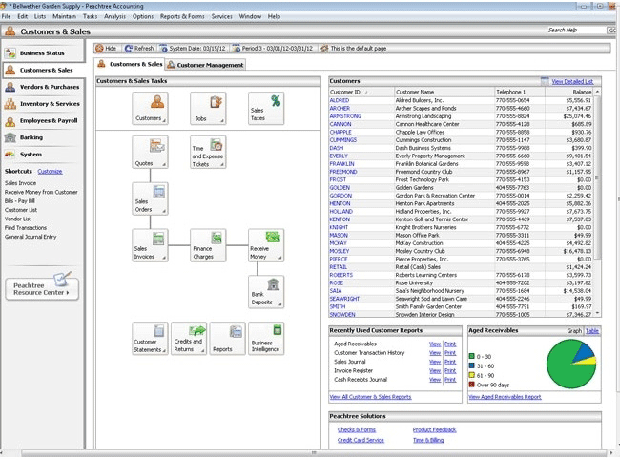Click the Aged Receivables pie chart
620x460 pixels.
point(571,364)
